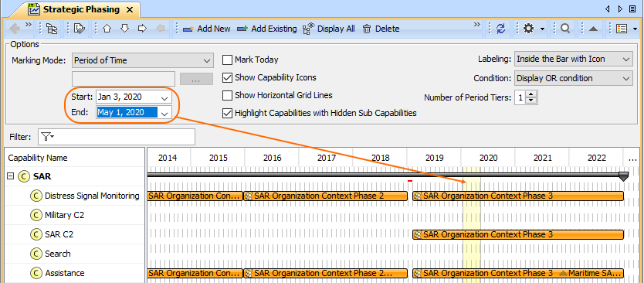Click the Phase 3 bar in SAR C2 row
644x283 pixels.
point(518,234)
